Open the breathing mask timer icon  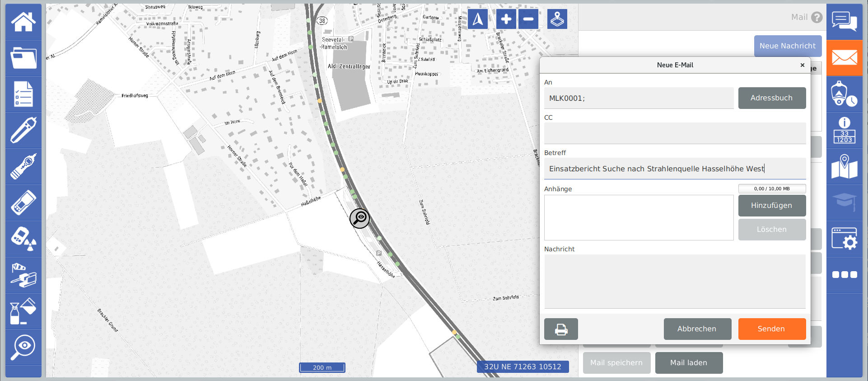[x=845, y=94]
